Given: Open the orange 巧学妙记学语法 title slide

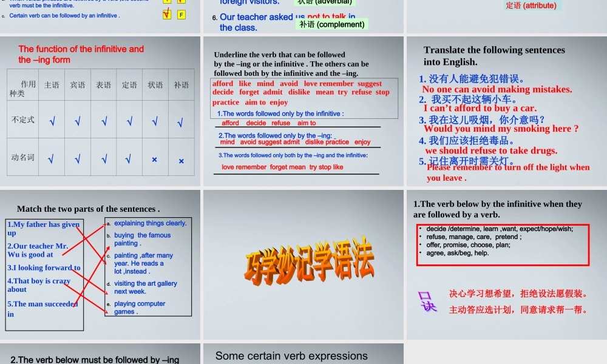Looking at the screenshot, I should [303, 265].
